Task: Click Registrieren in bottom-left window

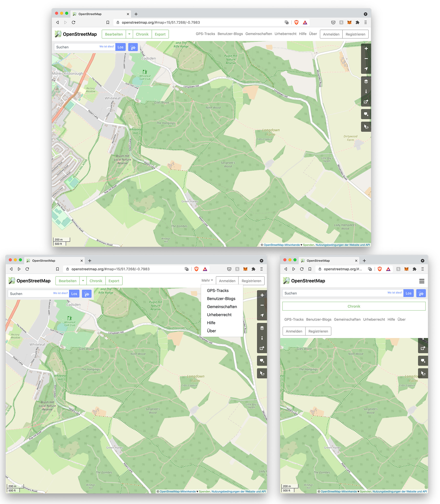Action: point(251,281)
